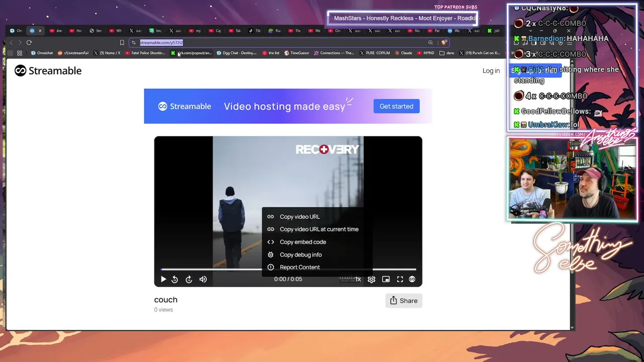This screenshot has width=644, height=362.
Task: Reload the Streamable page
Action: click(29, 43)
